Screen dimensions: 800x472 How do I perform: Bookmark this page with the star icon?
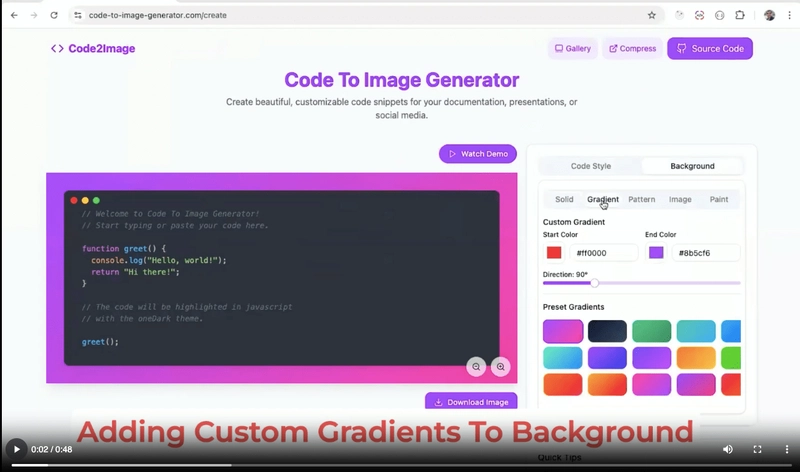[652, 15]
